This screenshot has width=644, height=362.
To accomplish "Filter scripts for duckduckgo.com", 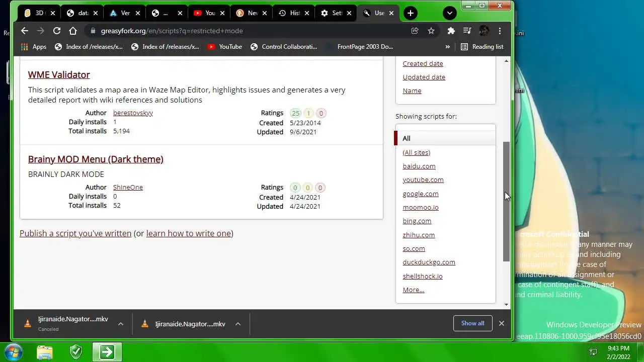I will 429,262.
